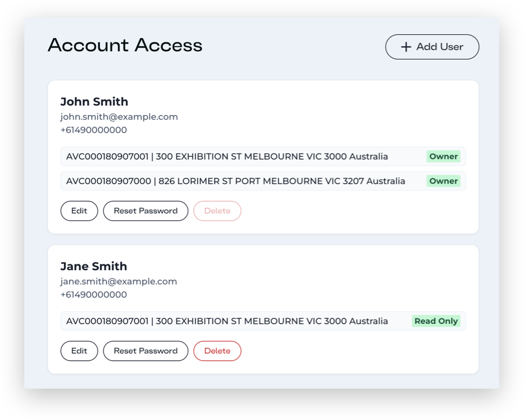Select Jane's 300 Exhibition St account row
The width and height of the screenshot is (524, 420).
[227, 321]
